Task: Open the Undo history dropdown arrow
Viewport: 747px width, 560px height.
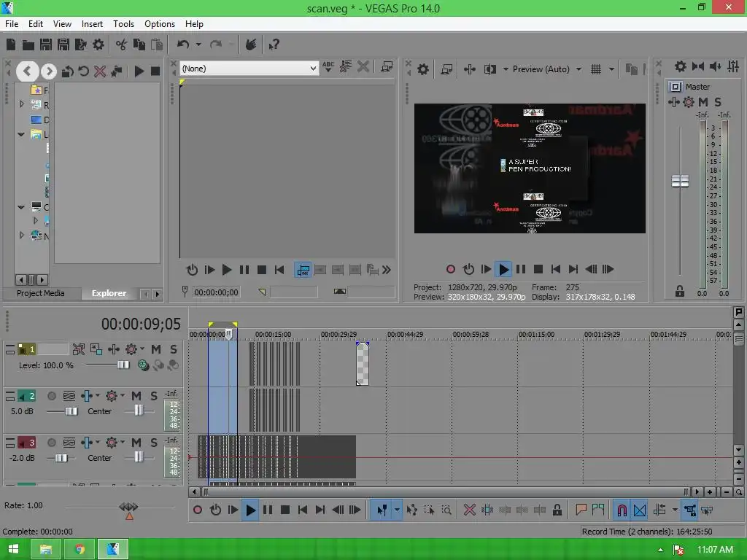Action: [x=198, y=44]
